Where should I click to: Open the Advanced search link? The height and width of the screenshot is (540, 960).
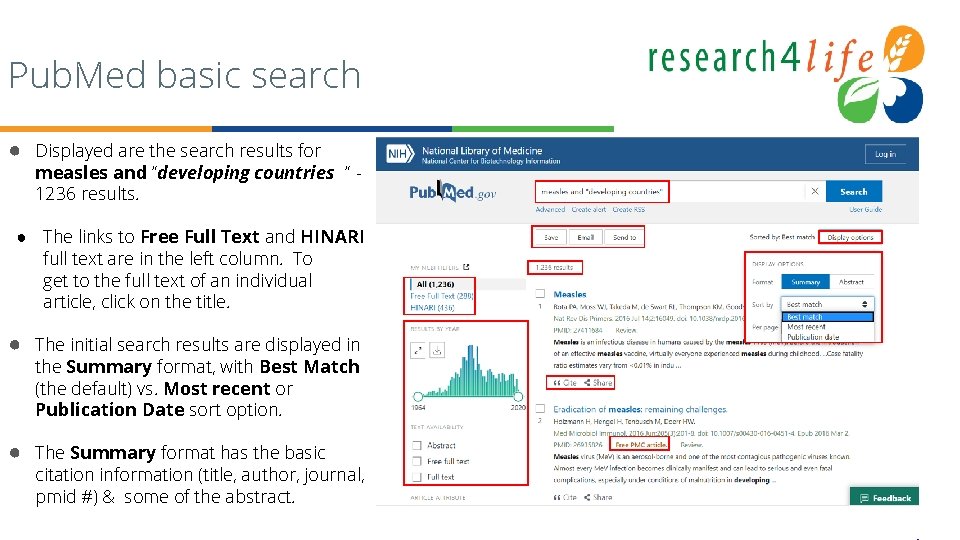(550, 209)
